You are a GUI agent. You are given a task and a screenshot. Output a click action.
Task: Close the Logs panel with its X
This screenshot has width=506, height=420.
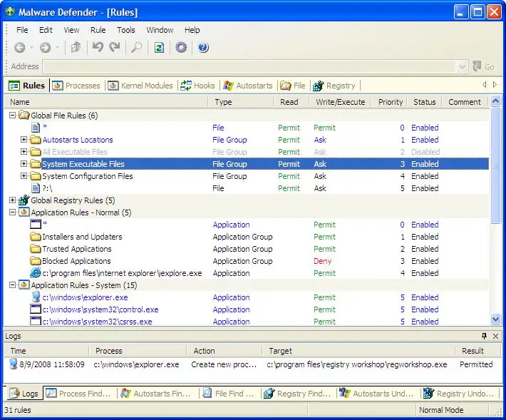click(x=496, y=336)
